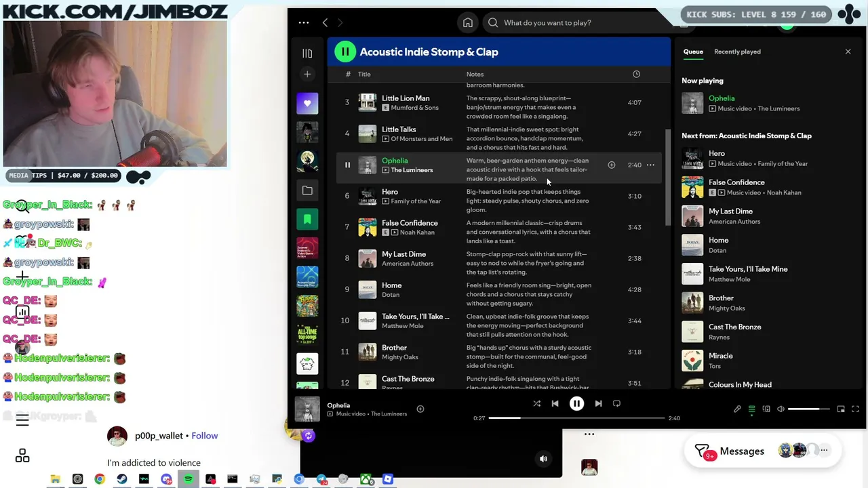Image resolution: width=868 pixels, height=488 pixels.
Task: Pause Ophelia from its track row
Action: point(347,165)
